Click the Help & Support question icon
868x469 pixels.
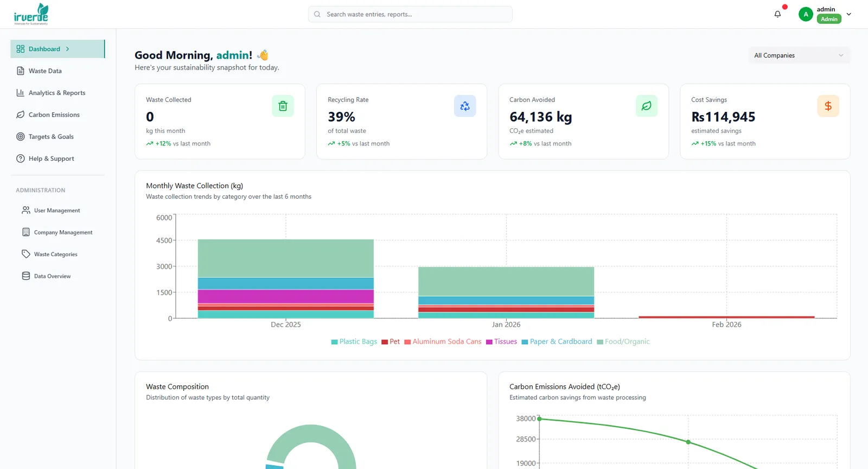[21, 159]
